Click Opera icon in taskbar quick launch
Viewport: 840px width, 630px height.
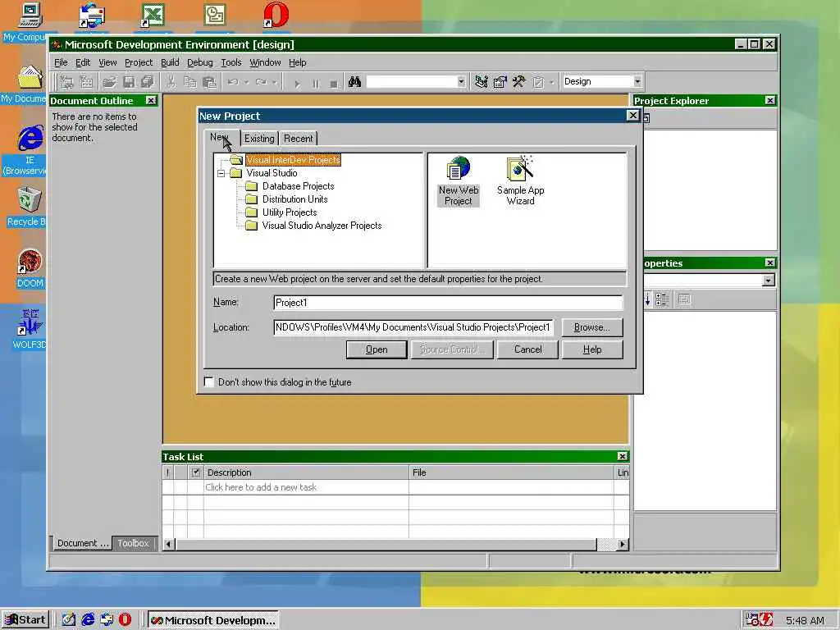125,620
